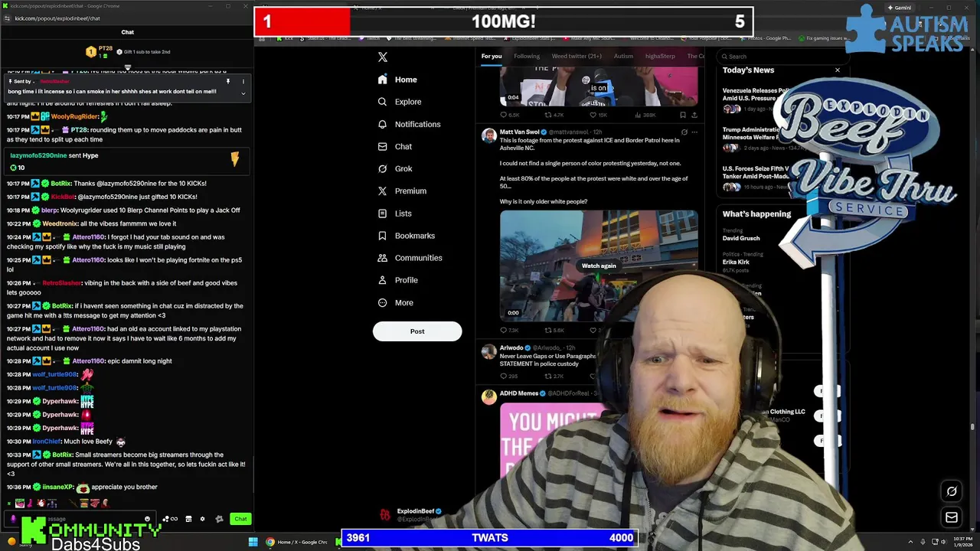This screenshot has height=551, width=980.
Task: Click the X logo at top of sidebar
Action: 383,57
